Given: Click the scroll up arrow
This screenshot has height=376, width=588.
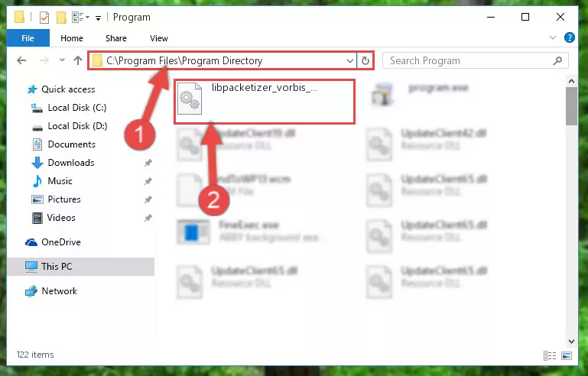Looking at the screenshot, I should [571, 81].
